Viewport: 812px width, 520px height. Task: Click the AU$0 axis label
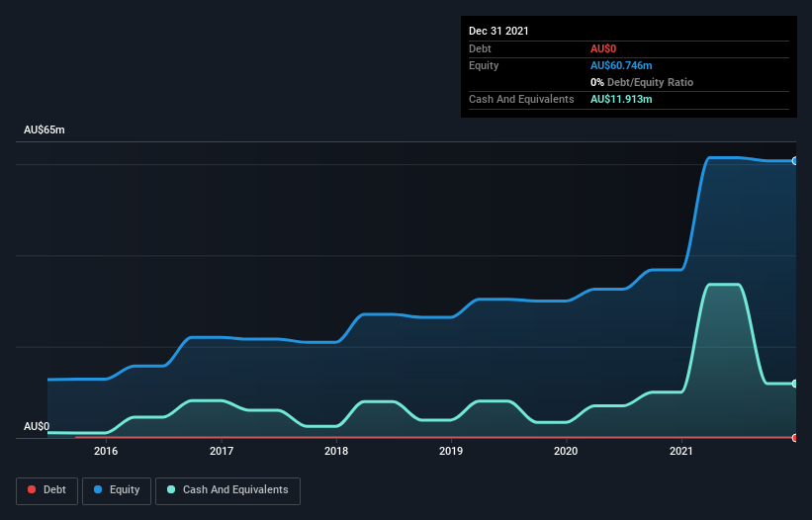[x=37, y=426]
